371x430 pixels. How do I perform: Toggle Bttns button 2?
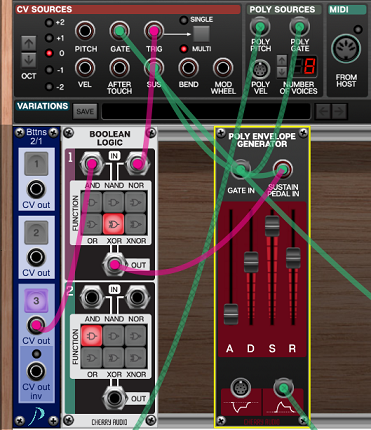point(36,232)
